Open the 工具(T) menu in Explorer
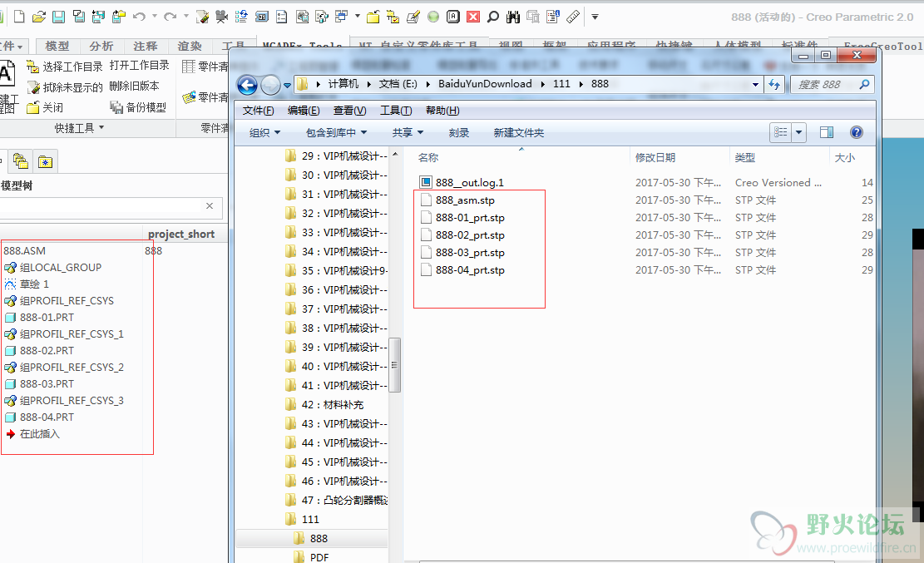The image size is (924, 563). point(395,111)
